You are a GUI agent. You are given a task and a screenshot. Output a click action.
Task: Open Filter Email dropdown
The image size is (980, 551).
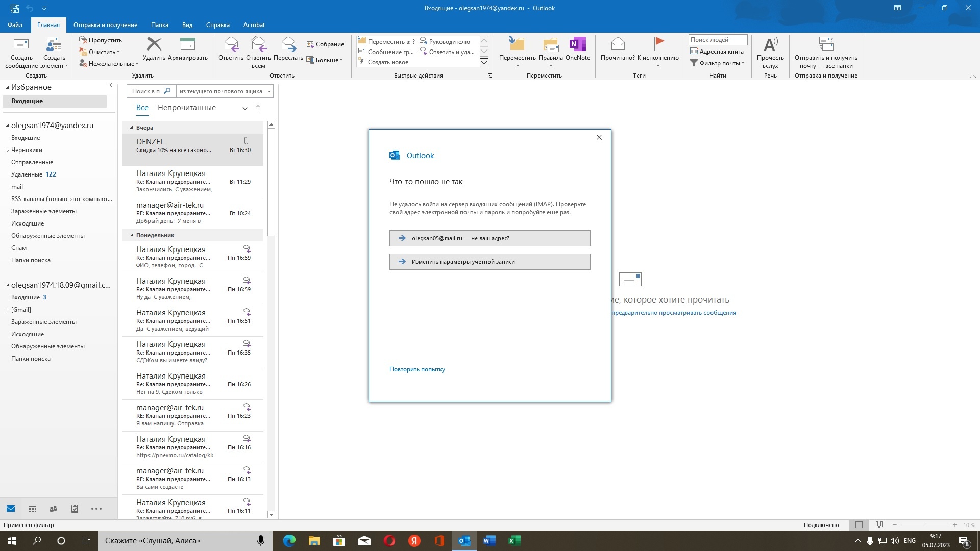pos(717,63)
